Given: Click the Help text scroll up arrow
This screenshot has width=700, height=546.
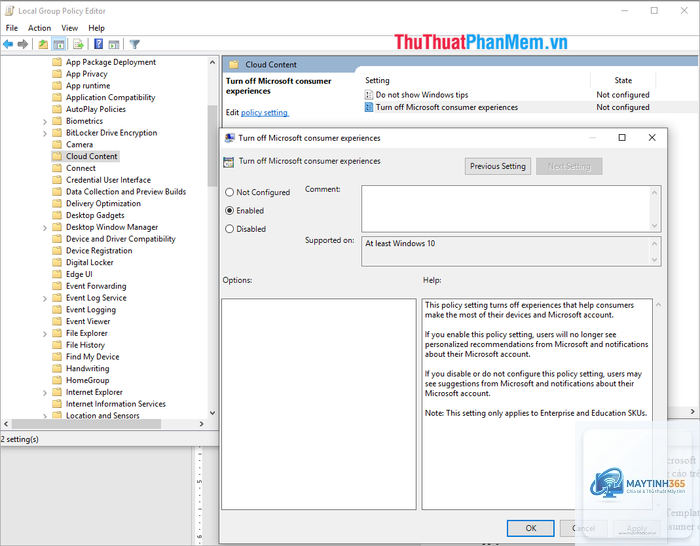Looking at the screenshot, I should coord(658,305).
